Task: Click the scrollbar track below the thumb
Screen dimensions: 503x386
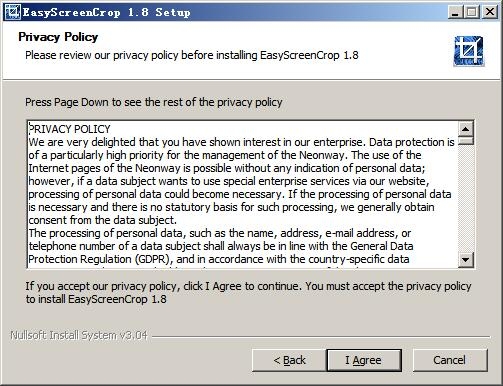Action: [x=466, y=198]
